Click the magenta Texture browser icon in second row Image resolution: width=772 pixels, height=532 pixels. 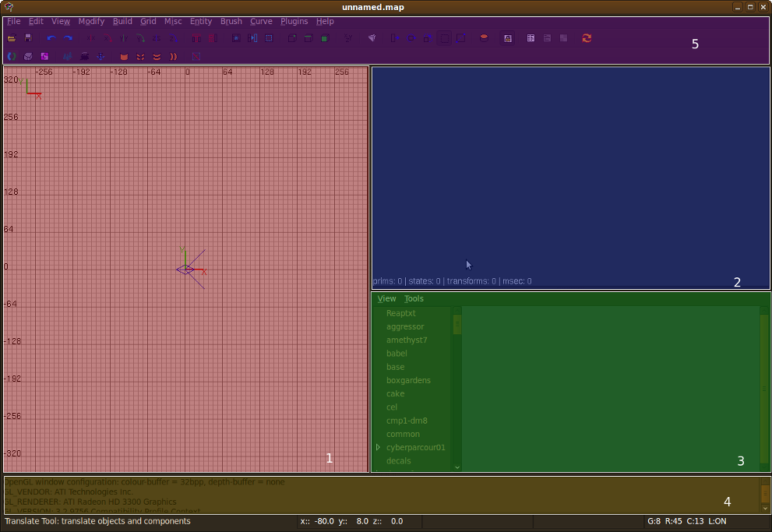(45, 57)
